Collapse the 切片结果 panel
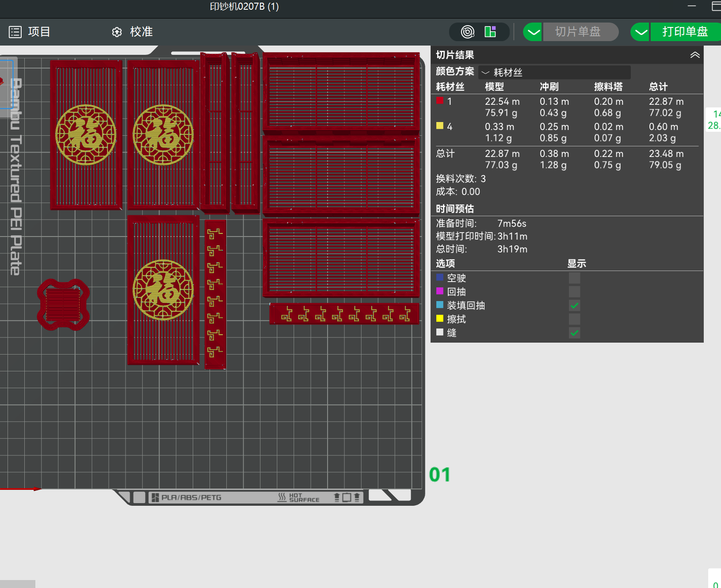This screenshot has height=588, width=721. 695,55
